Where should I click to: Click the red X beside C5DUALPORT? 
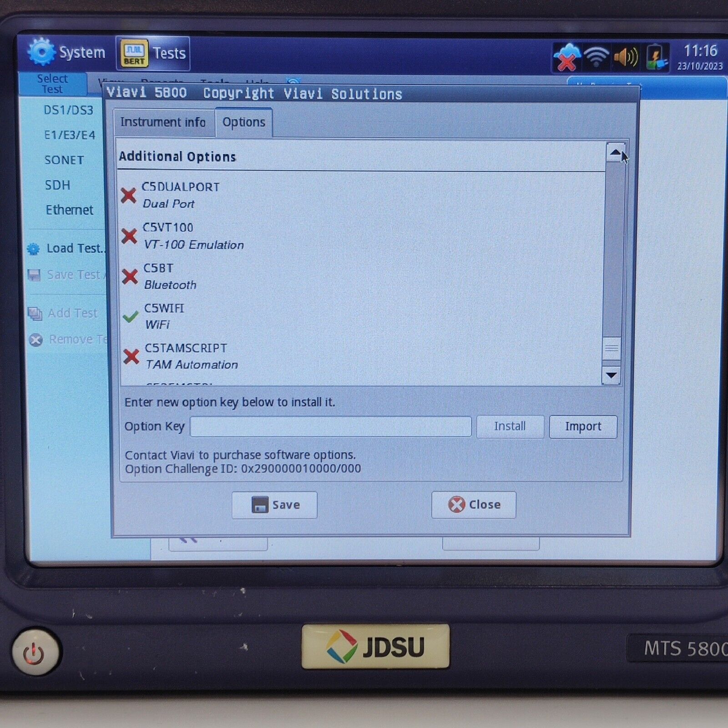128,196
